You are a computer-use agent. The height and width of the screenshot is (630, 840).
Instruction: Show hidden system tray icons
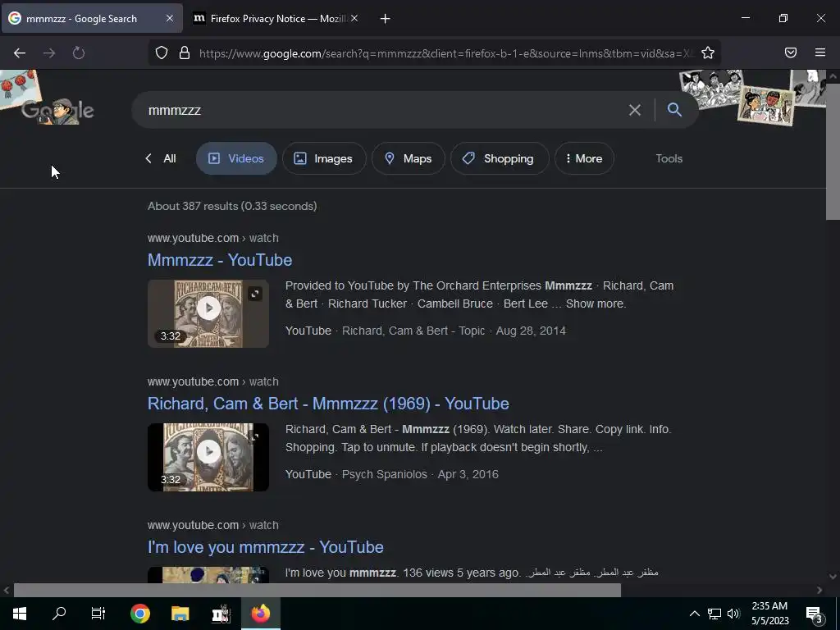click(694, 614)
